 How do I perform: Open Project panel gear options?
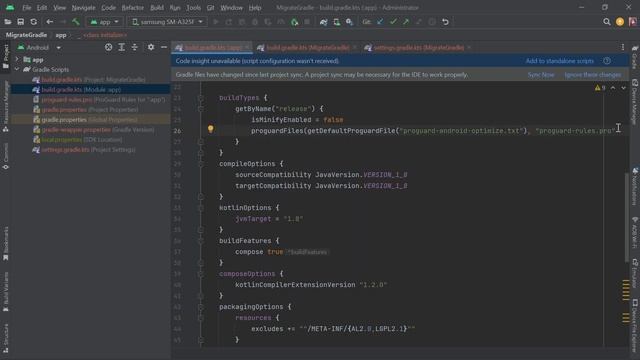[151, 47]
